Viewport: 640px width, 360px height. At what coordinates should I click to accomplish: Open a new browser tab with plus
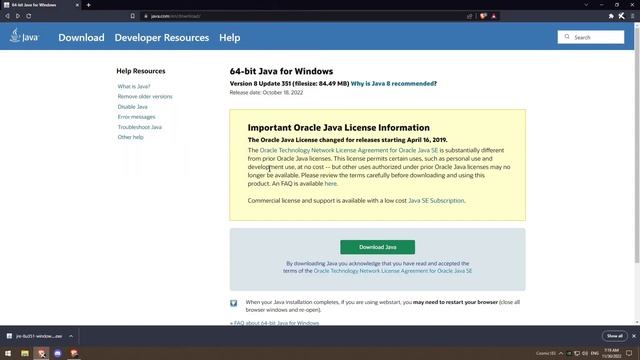[x=89, y=5]
